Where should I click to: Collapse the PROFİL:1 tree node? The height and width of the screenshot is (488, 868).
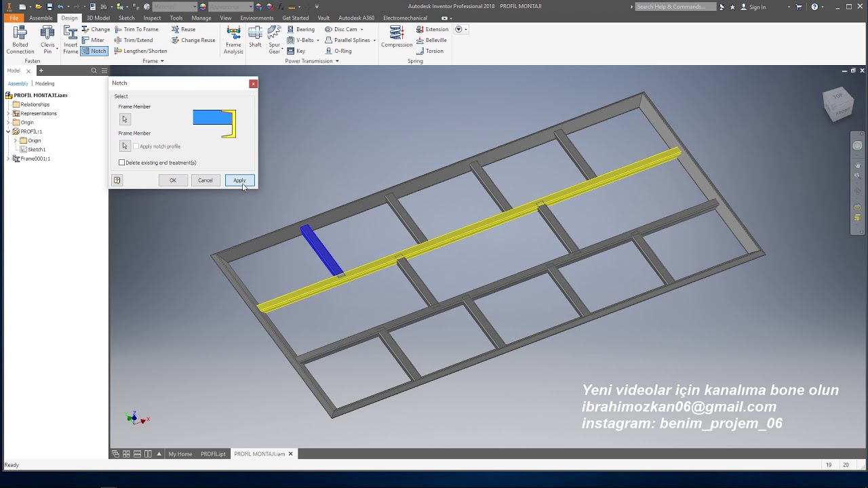[x=8, y=131]
